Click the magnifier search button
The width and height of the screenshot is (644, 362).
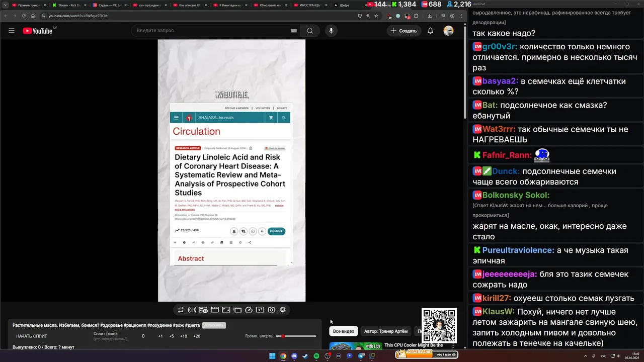coord(310,31)
